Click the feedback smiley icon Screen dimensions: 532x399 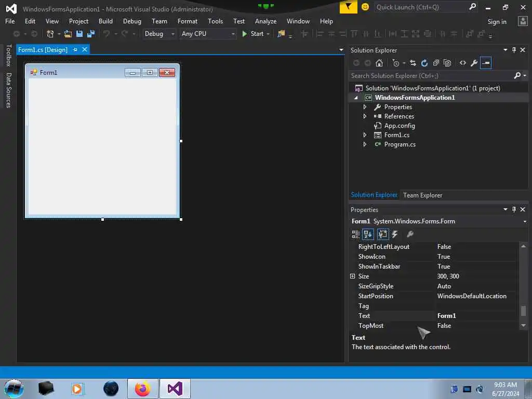point(365,7)
